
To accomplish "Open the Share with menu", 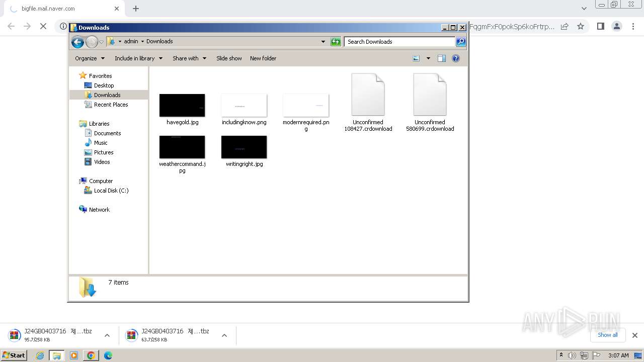I will tap(189, 58).
